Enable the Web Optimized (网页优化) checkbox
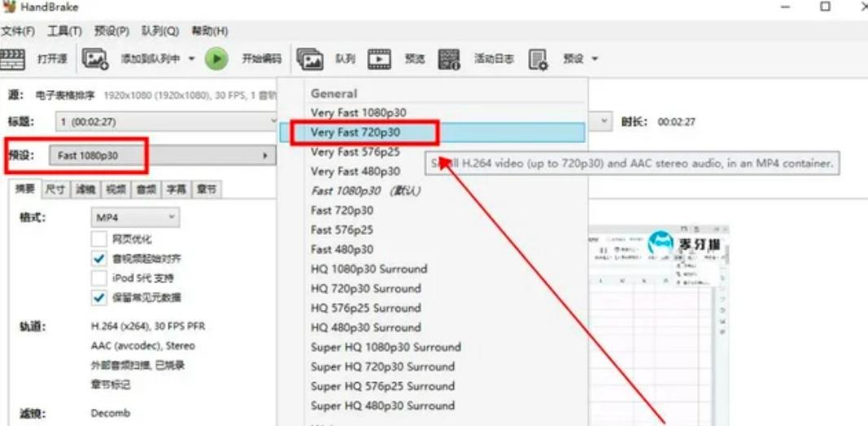 (x=99, y=239)
